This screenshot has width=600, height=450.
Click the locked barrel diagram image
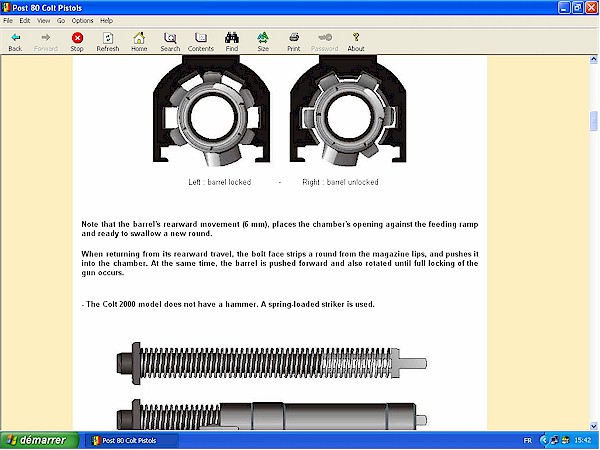[212, 111]
